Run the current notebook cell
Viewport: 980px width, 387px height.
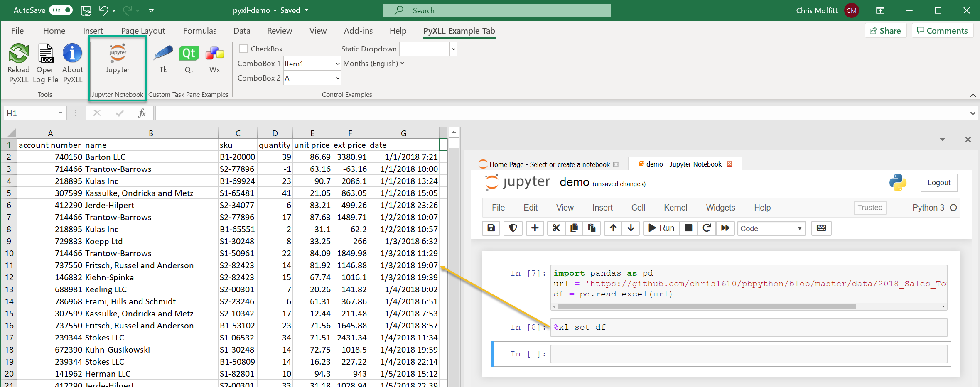(661, 228)
